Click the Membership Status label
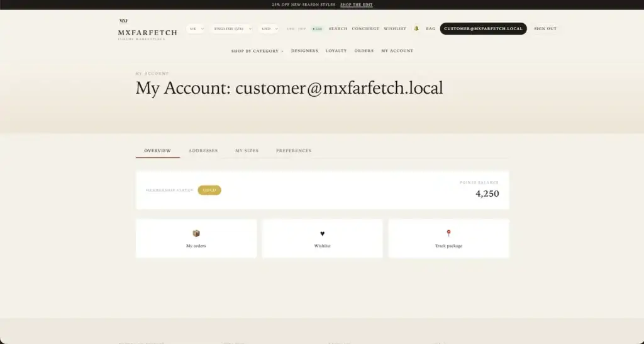The width and height of the screenshot is (644, 344). tap(170, 190)
